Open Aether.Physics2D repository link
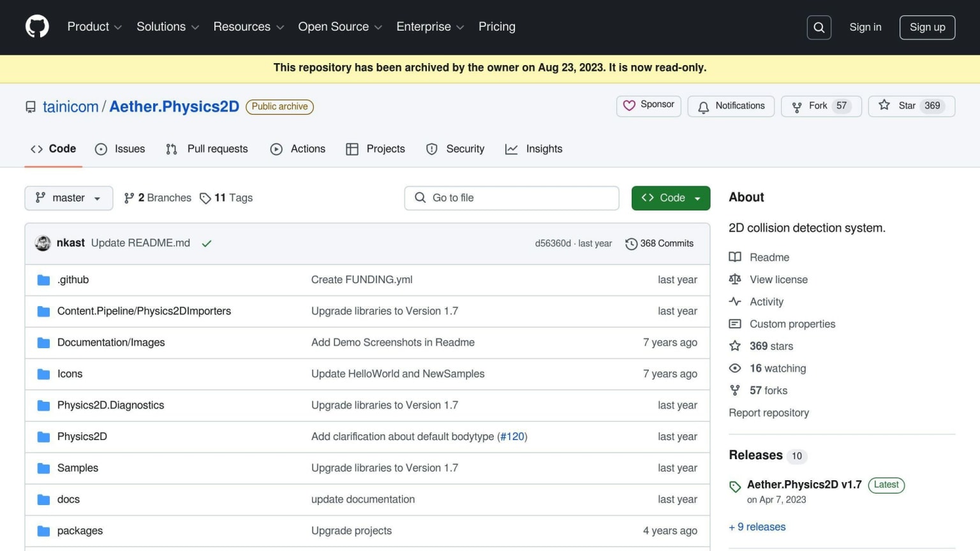980x551 pixels. tap(174, 107)
